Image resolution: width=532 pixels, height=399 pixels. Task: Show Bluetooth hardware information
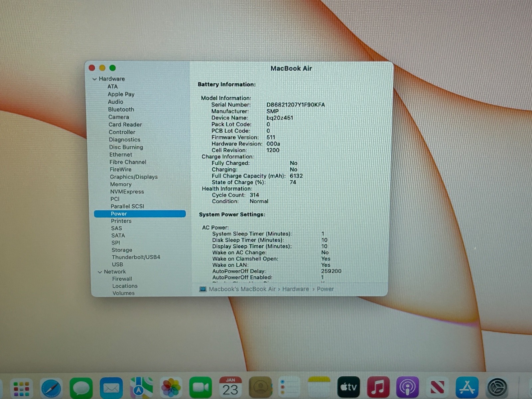(121, 109)
